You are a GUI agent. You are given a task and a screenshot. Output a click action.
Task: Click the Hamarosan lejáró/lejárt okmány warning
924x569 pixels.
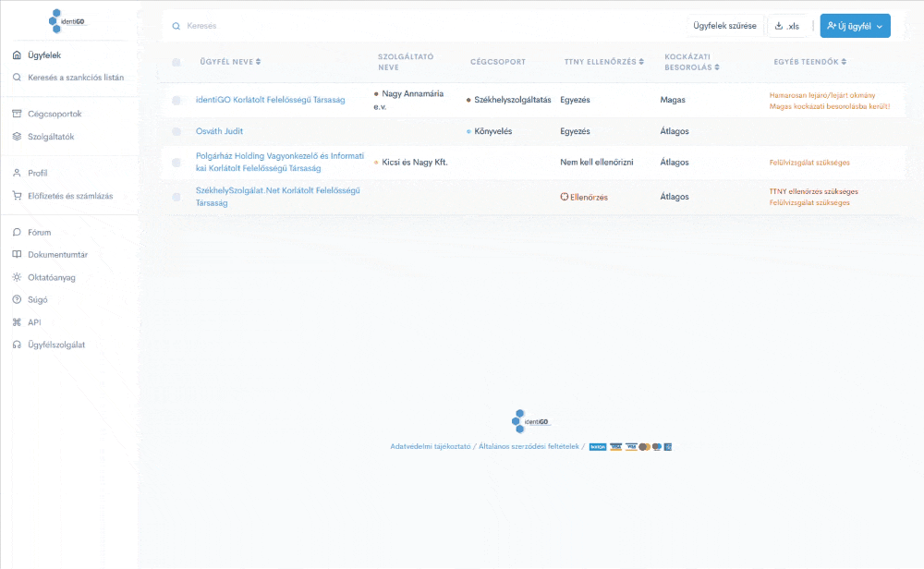point(822,95)
